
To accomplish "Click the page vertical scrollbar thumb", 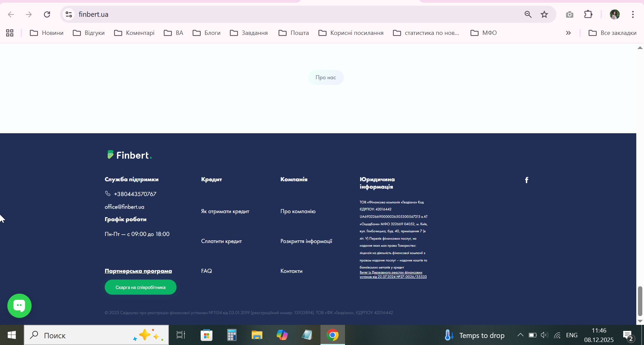I will 640,301.
